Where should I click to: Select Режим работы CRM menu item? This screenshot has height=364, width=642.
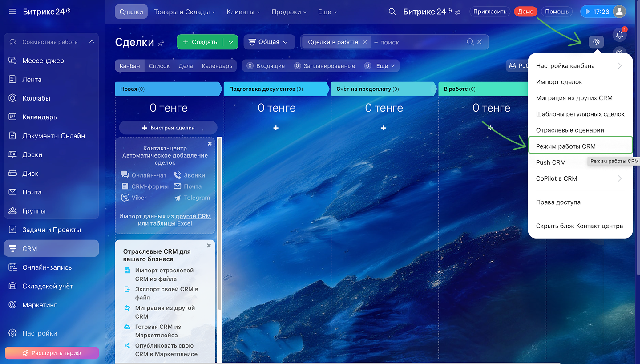click(565, 146)
